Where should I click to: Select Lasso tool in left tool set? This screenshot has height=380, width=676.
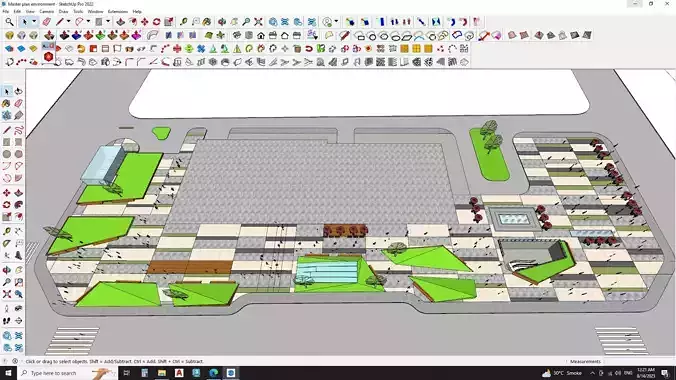coord(19,91)
